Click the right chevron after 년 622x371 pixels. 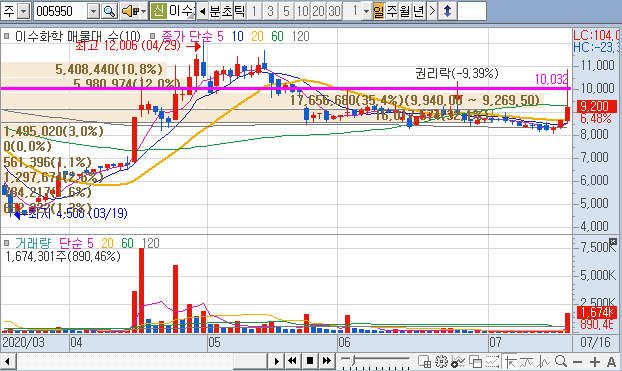432,11
